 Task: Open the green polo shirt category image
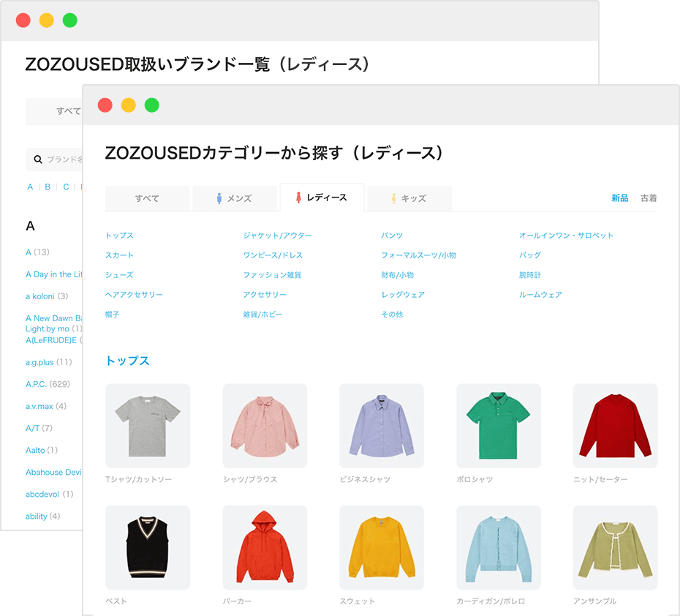(x=499, y=426)
